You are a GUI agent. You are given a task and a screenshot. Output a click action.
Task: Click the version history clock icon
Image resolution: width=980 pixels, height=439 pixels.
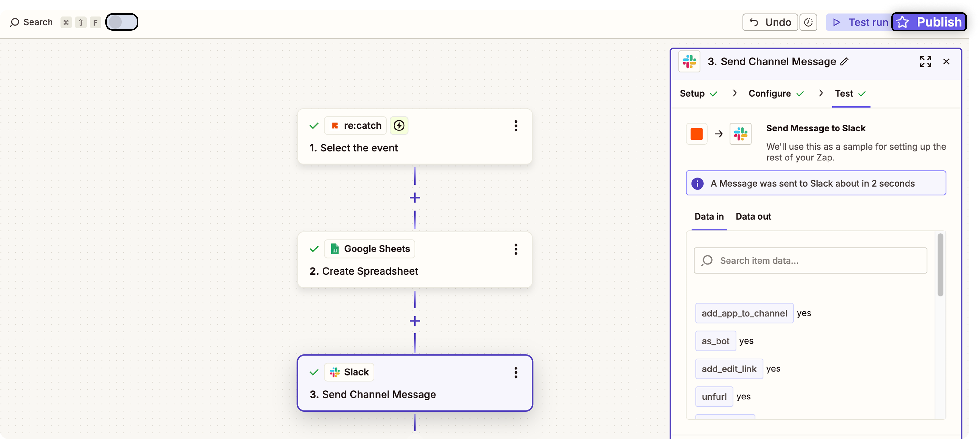click(x=808, y=22)
